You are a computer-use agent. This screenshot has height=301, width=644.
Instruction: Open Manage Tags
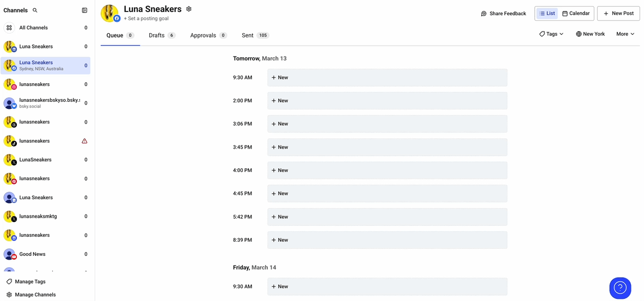pos(26,282)
